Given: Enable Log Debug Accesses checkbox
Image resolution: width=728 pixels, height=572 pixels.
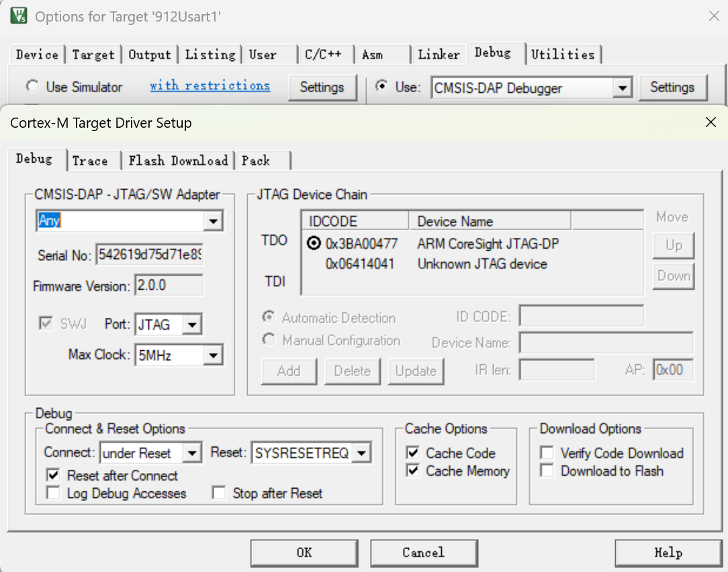Looking at the screenshot, I should tap(54, 493).
